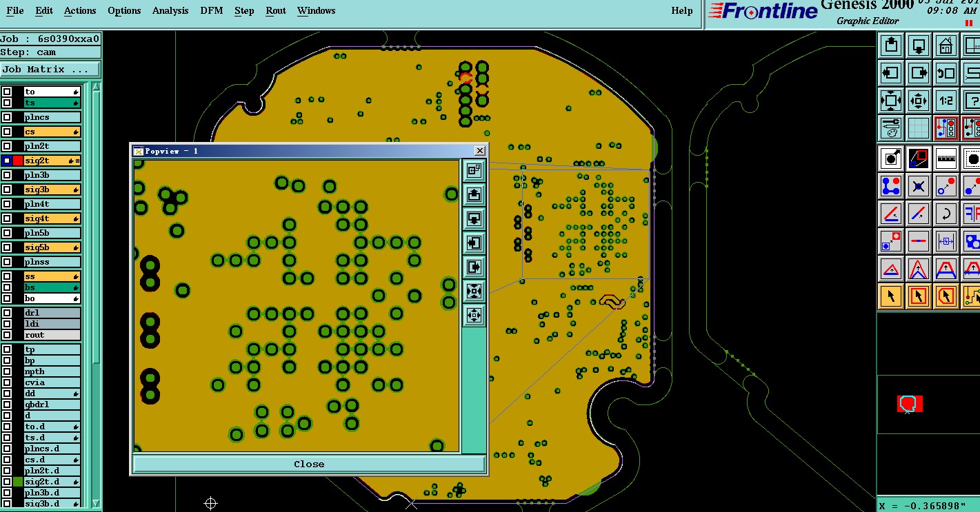Select the npth layer name
This screenshot has width=980, height=512.
pos(52,371)
